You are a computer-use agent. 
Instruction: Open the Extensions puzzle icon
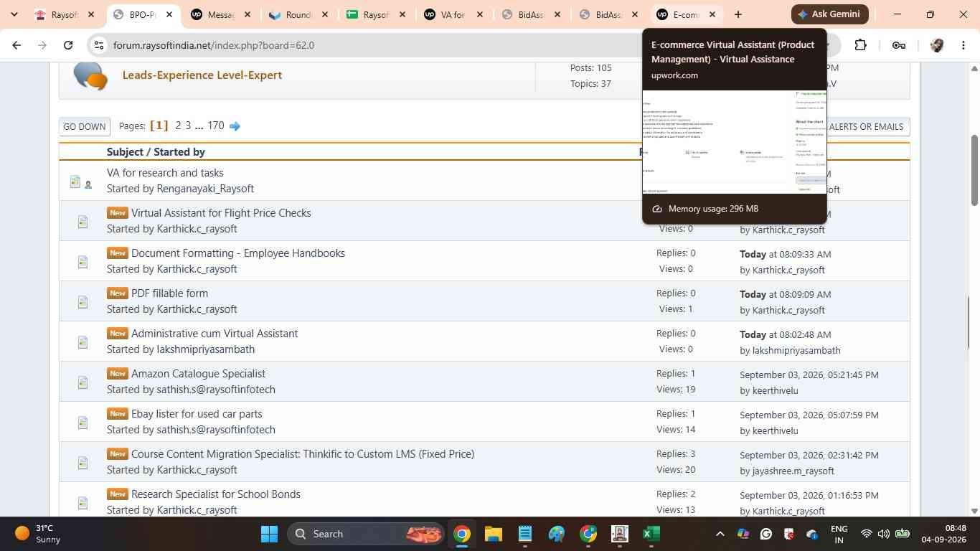860,45
